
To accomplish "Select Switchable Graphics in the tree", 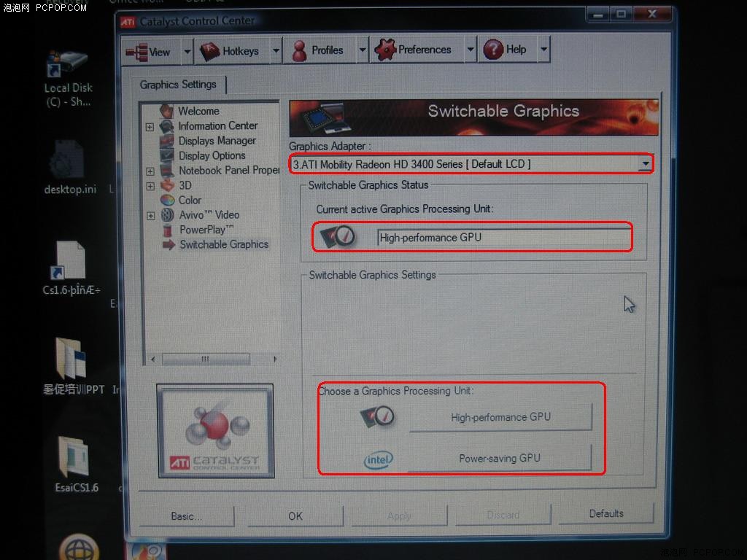I will pyautogui.click(x=224, y=244).
